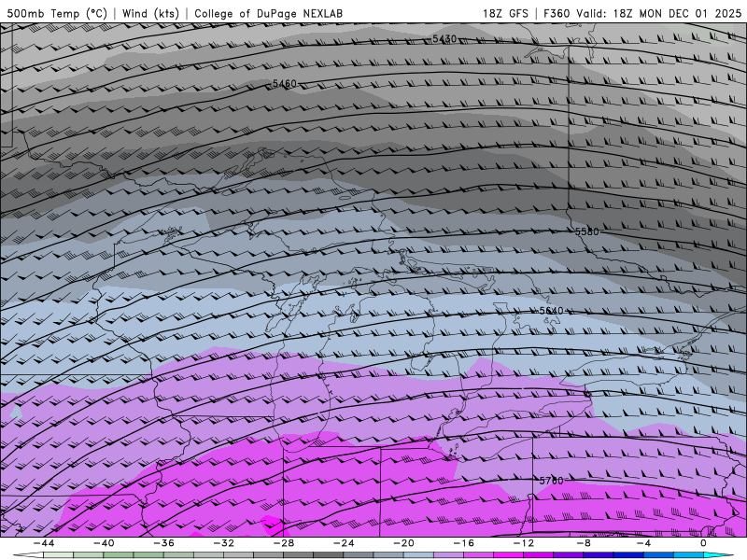Select the -32 colorbar scale label
The image size is (747, 560).
pos(224,543)
